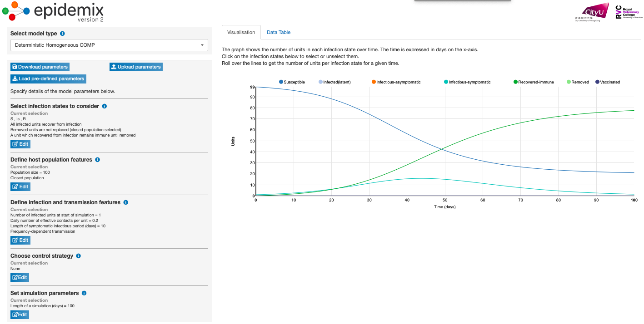
Task: Click info icon beside Define host population features
Action: pyautogui.click(x=98, y=160)
